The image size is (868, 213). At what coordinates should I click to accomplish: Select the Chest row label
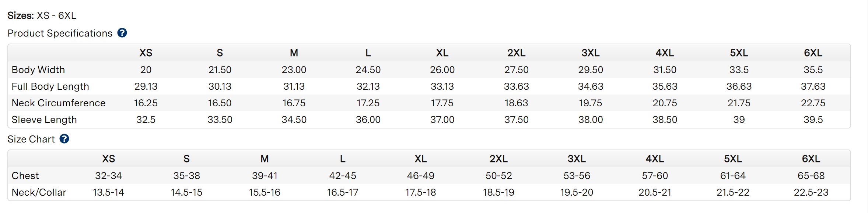pyautogui.click(x=25, y=176)
